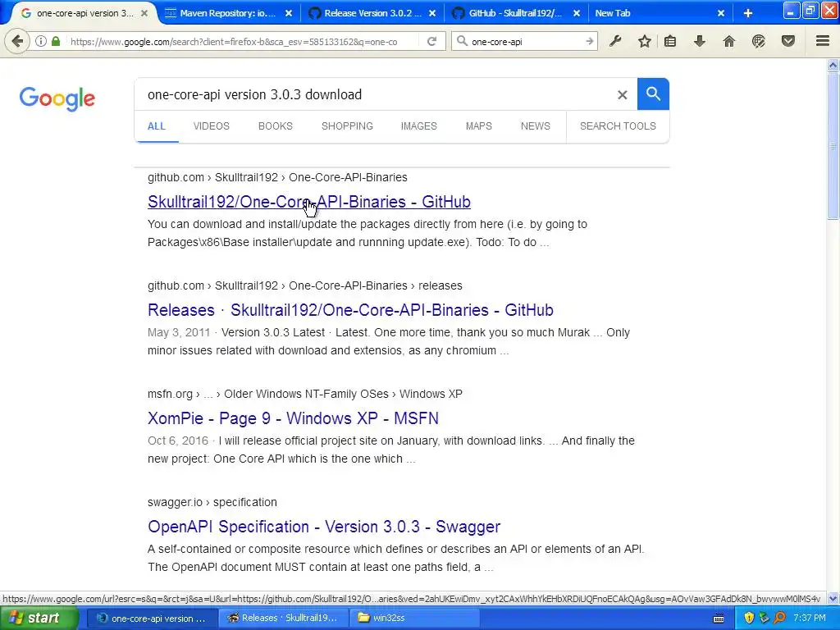Select the IMAGES results filter
The image size is (840, 630).
tap(419, 126)
